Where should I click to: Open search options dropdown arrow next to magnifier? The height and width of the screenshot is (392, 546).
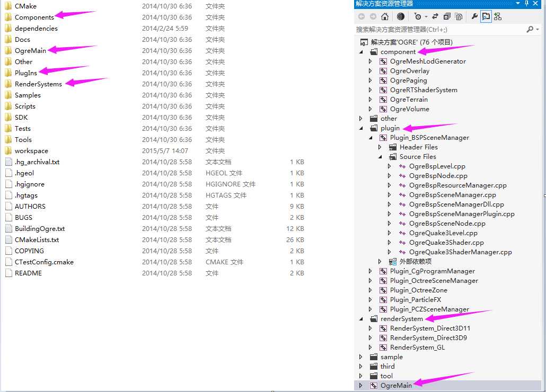click(538, 30)
